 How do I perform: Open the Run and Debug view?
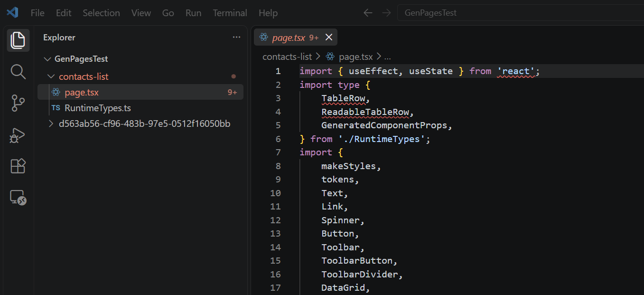pyautogui.click(x=18, y=135)
